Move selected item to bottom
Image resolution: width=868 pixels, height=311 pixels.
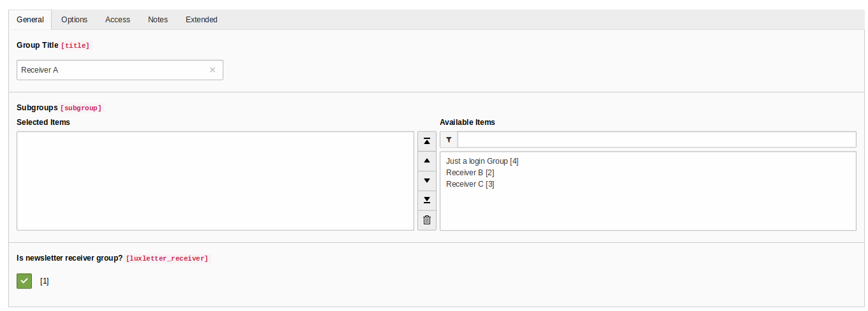coord(427,200)
